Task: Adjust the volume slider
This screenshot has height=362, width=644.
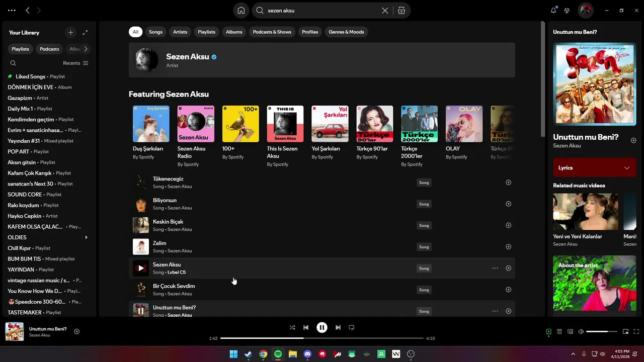Action: pos(602,331)
